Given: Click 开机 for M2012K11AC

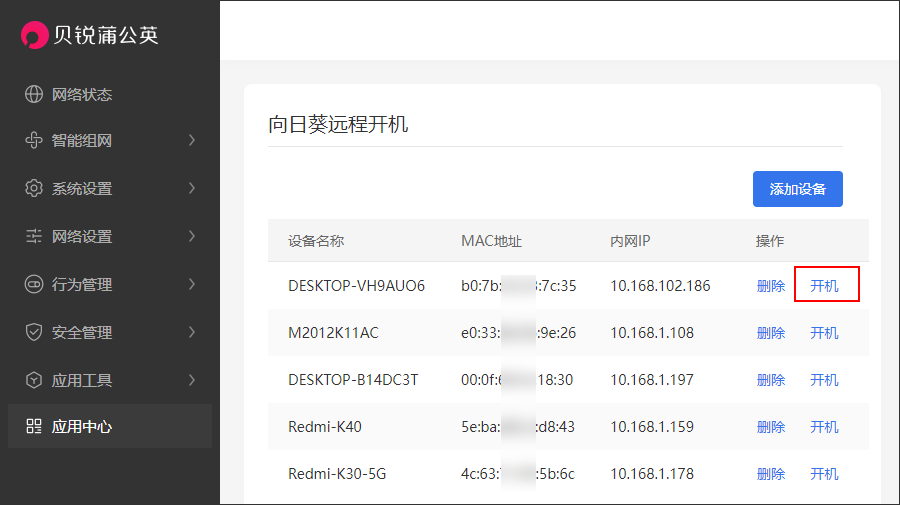Looking at the screenshot, I should point(824,333).
